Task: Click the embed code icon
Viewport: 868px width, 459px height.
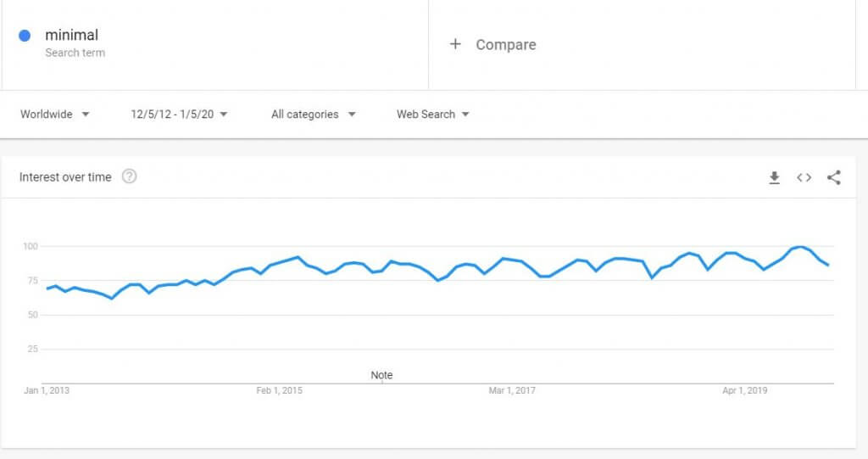Action: pos(804,177)
